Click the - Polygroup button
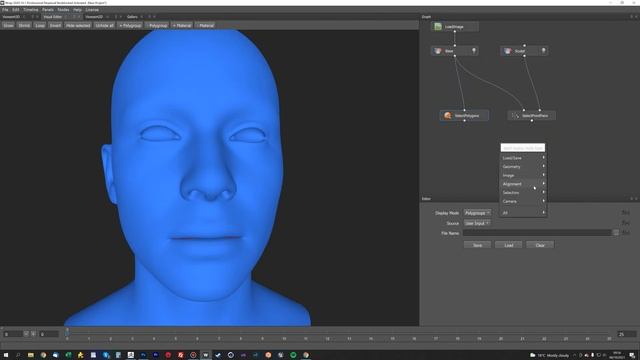This screenshot has width=640, height=360. pyautogui.click(x=157, y=25)
